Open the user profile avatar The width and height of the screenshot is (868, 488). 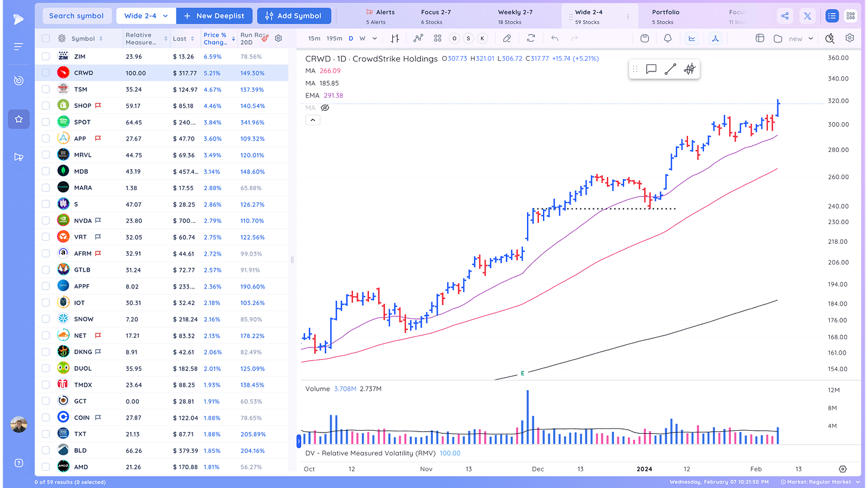tap(18, 424)
